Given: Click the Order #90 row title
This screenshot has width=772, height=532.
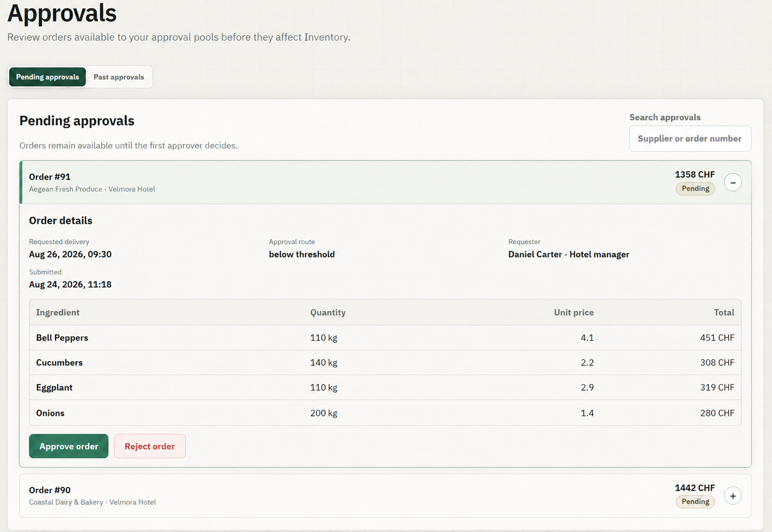Looking at the screenshot, I should 50,490.
